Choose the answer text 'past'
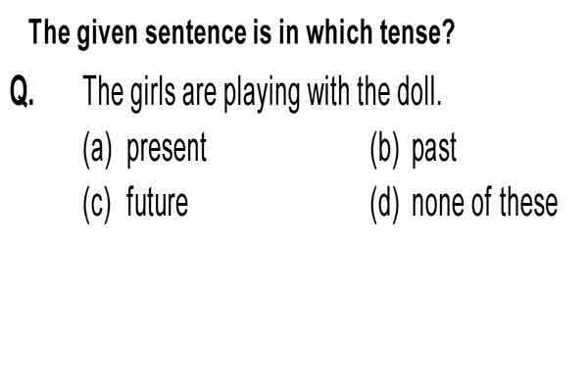This screenshot has width=588, height=392. pyautogui.click(x=434, y=150)
